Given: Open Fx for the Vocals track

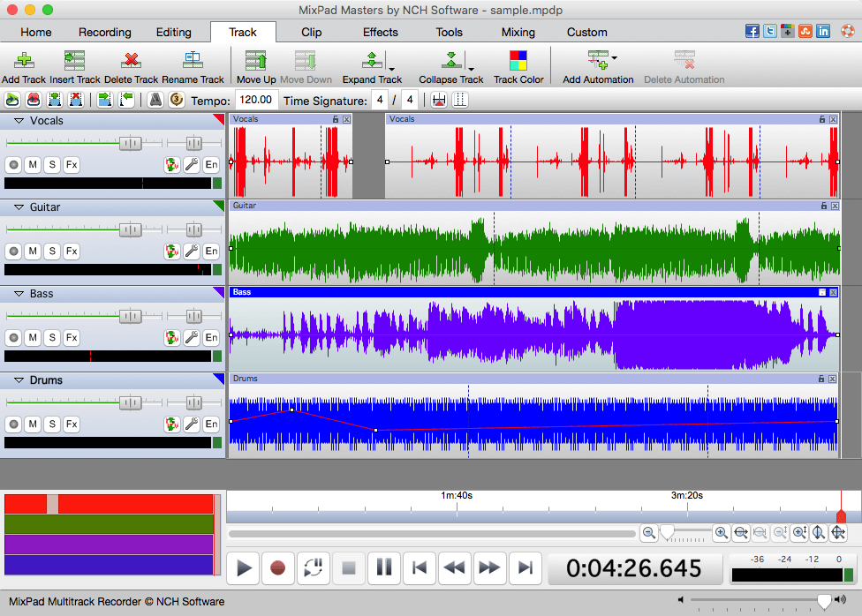Looking at the screenshot, I should pyautogui.click(x=72, y=164).
